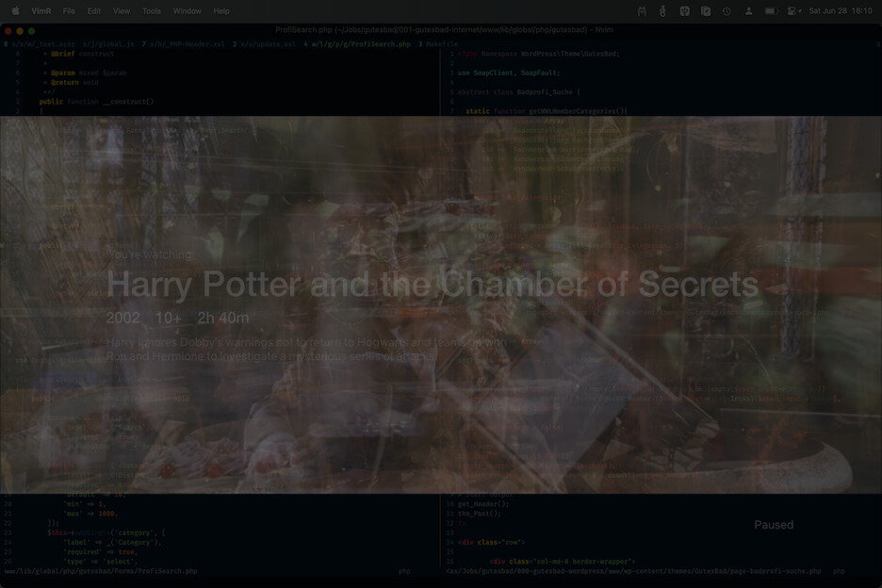This screenshot has height=588, width=882.
Task: Click the synopsis starting 'Harry ignores Dobby's warnings'
Action: 306,350
